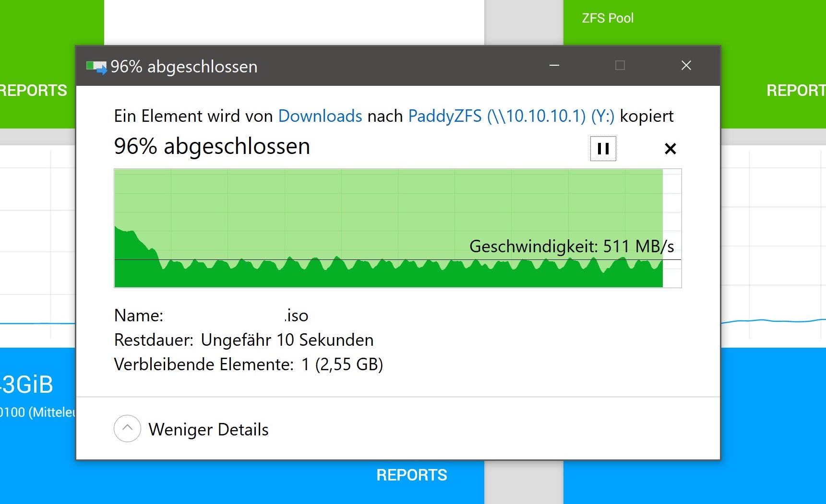The width and height of the screenshot is (826, 504).
Task: Open the PaddyZFS (\\10.10.10.1) (Y:) destination link
Action: click(511, 116)
